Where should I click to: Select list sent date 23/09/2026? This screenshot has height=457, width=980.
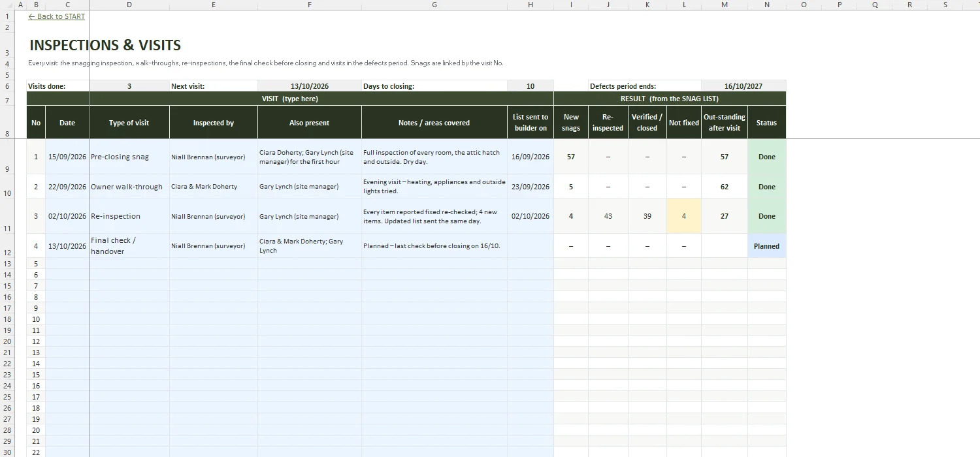tap(531, 186)
